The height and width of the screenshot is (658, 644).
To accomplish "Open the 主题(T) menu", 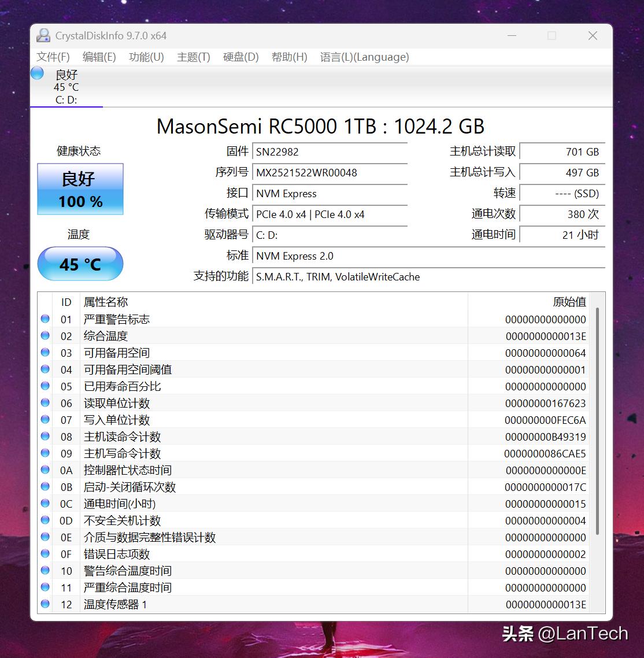I will tap(194, 57).
